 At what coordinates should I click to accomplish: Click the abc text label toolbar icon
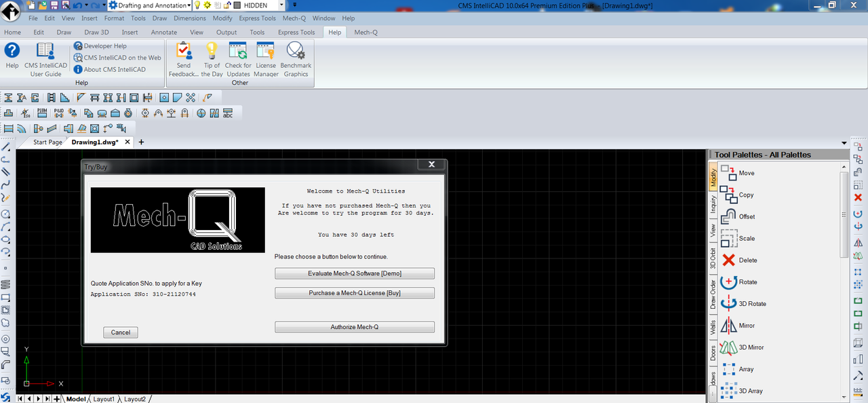click(x=227, y=113)
